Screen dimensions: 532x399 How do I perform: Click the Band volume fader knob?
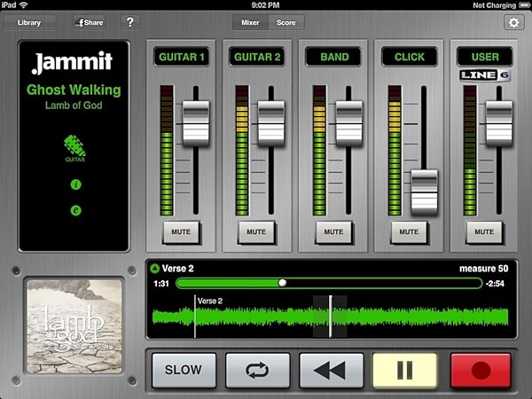(x=348, y=123)
